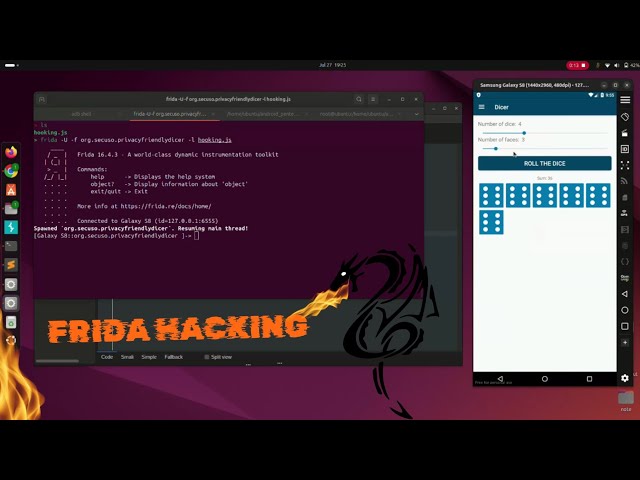Open the network widget in the emulator sidebar

(625, 181)
